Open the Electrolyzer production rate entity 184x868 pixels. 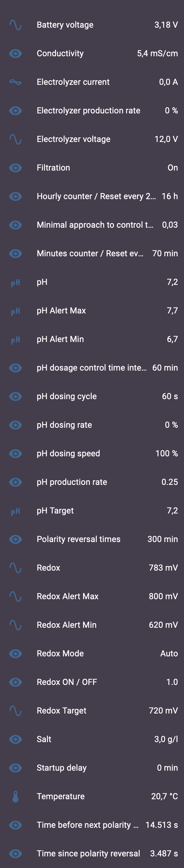[x=92, y=110]
